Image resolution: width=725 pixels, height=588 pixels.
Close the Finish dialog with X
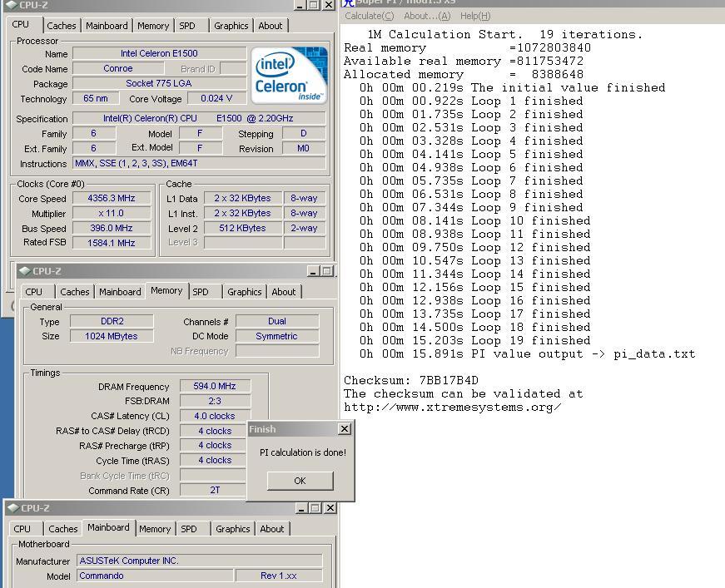tap(345, 429)
